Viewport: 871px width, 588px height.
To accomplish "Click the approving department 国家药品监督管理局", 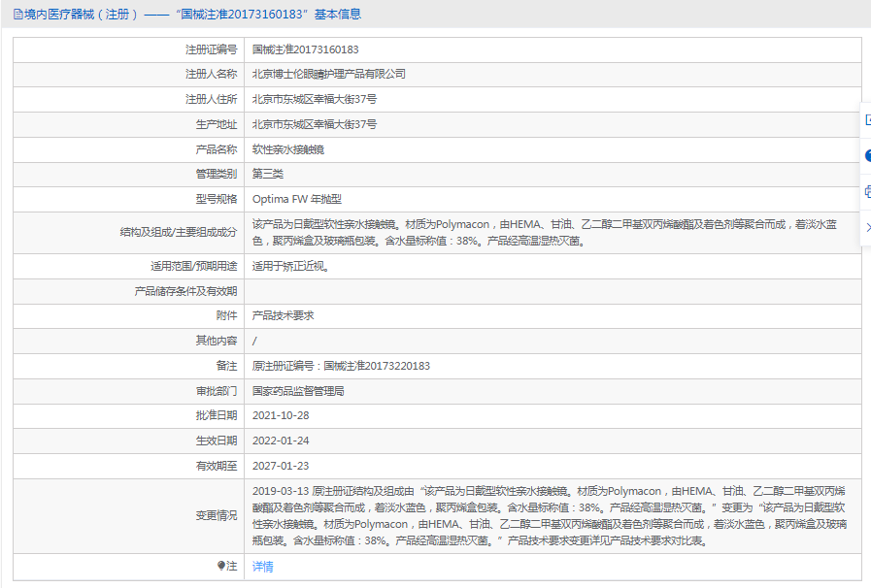I will tap(298, 391).
